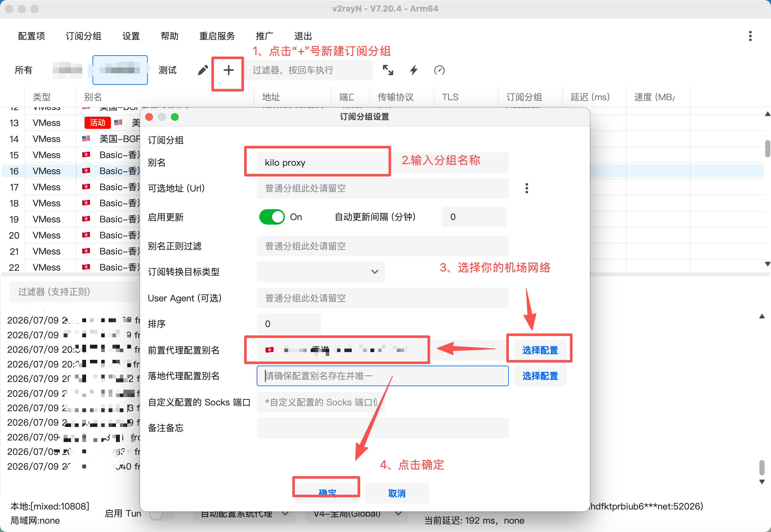Switch to the 所有 group tab
Screen dimensions: 771x532
(24, 70)
